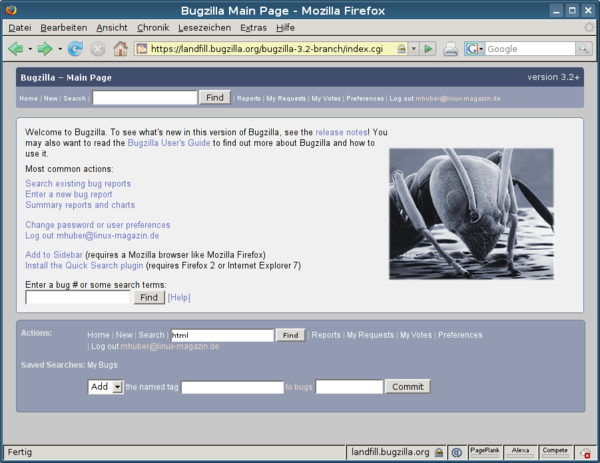Focus the named tag text field
The height and width of the screenshot is (463, 600).
pyautogui.click(x=232, y=387)
